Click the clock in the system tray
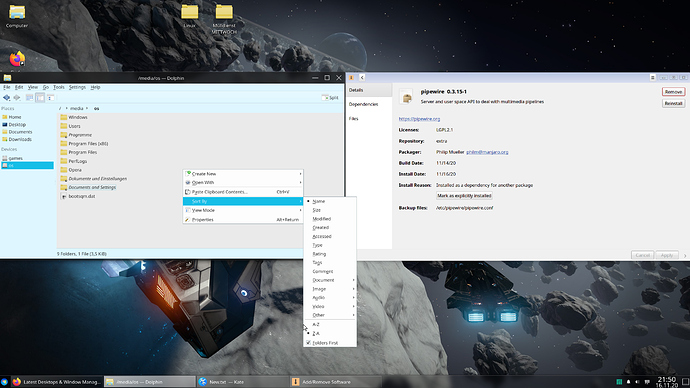 pyautogui.click(x=666, y=381)
